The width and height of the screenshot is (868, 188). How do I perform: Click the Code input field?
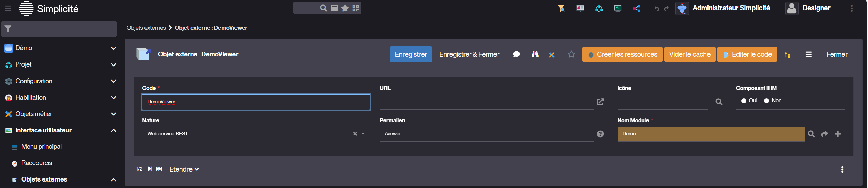click(x=256, y=102)
